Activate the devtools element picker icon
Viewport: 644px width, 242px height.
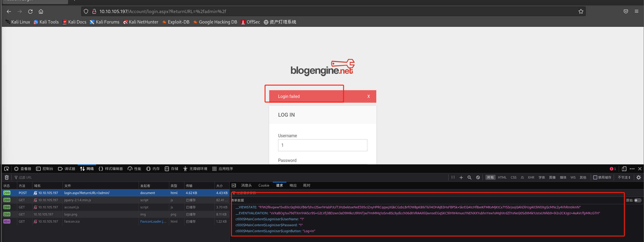pos(7,169)
